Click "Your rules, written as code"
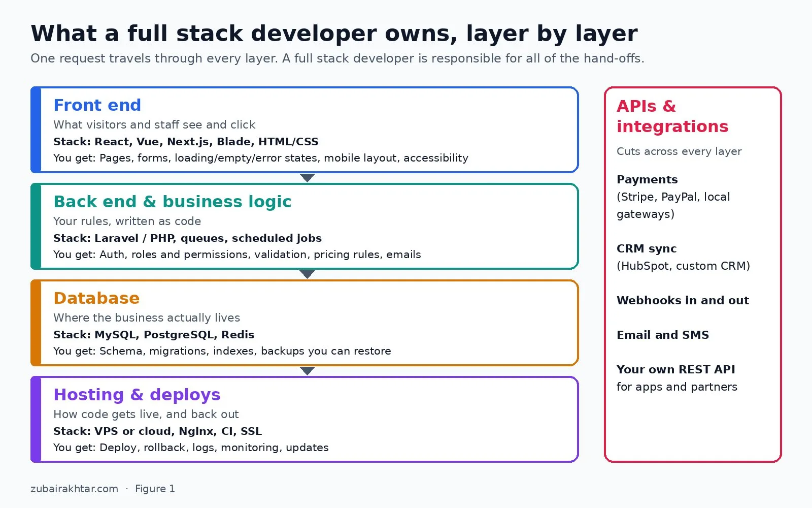The width and height of the screenshot is (812, 508). 127,221
